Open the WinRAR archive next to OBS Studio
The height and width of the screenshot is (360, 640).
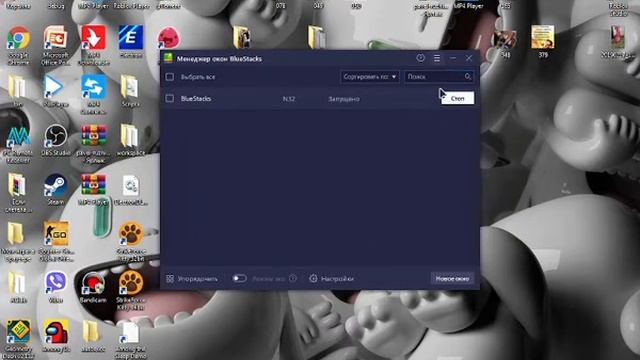[x=93, y=136]
